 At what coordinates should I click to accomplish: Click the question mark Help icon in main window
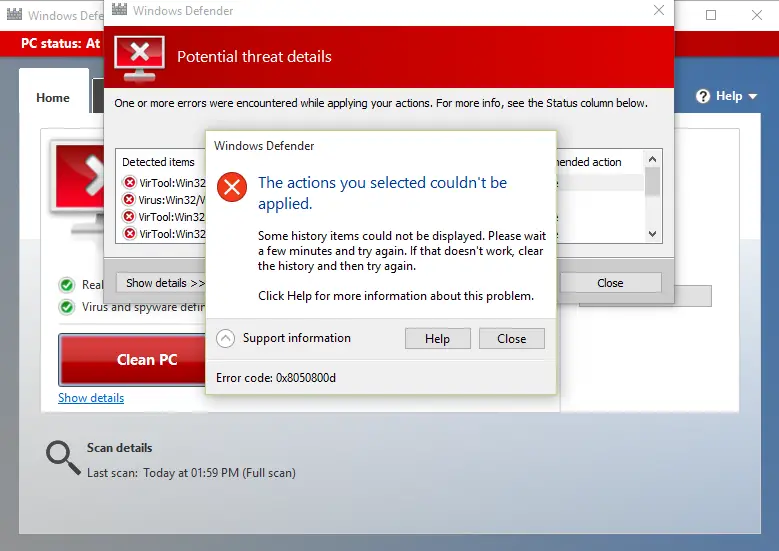pyautogui.click(x=703, y=96)
